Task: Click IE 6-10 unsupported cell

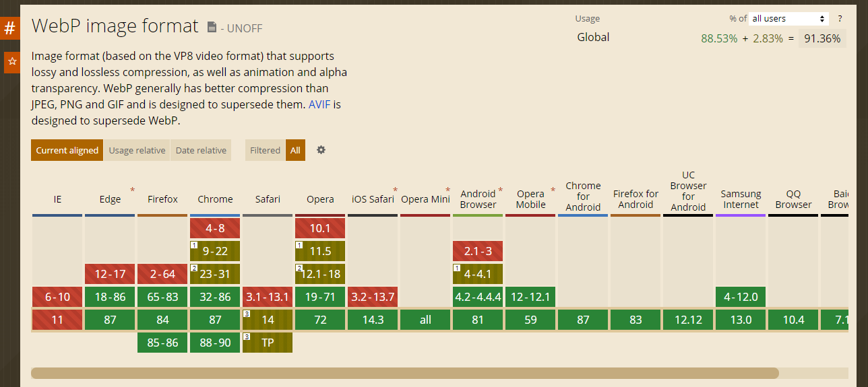Action: [x=57, y=297]
